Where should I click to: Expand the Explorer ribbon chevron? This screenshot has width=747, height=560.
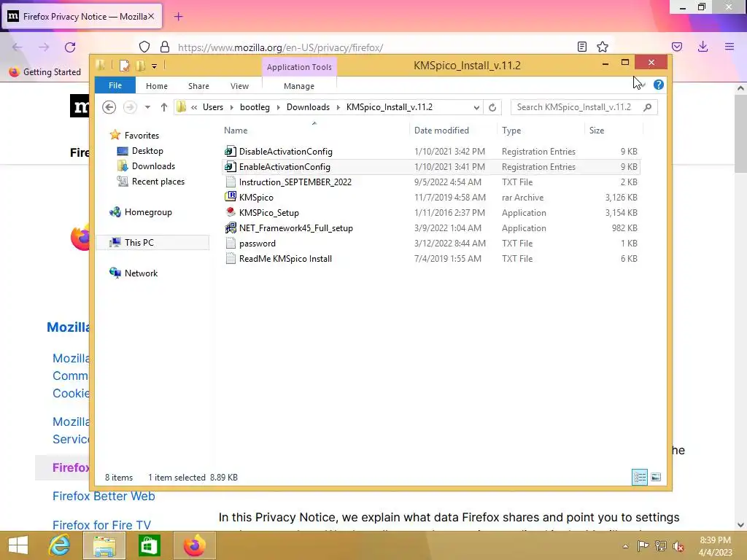pyautogui.click(x=642, y=85)
